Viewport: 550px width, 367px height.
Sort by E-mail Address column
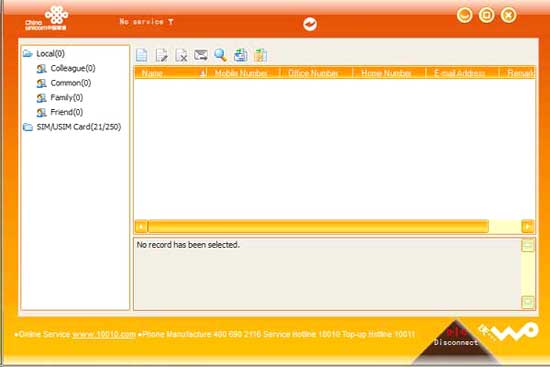tap(462, 73)
